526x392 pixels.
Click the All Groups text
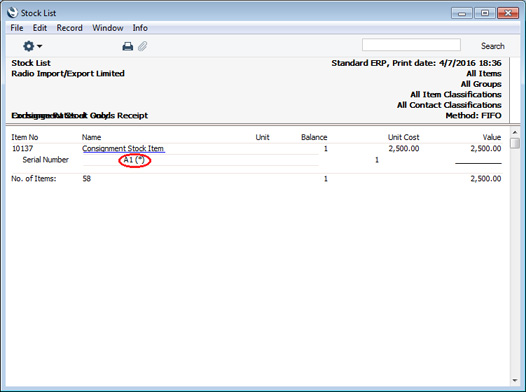481,84
